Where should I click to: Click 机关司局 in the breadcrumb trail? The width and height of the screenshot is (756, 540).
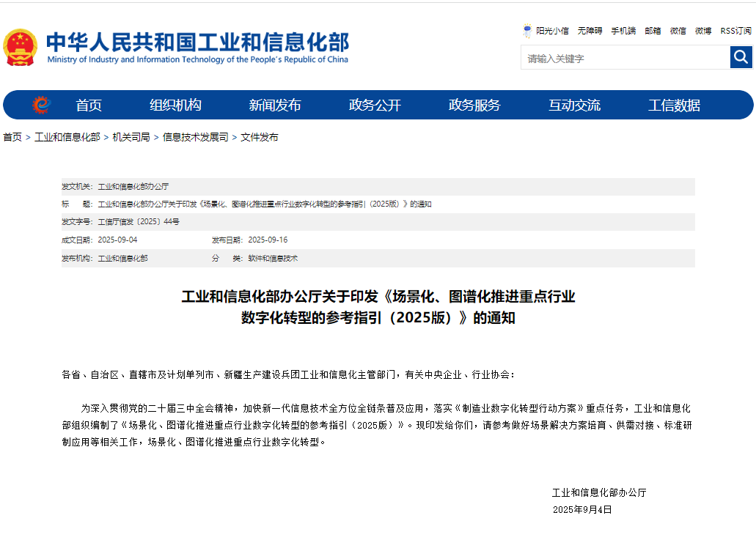point(131,137)
